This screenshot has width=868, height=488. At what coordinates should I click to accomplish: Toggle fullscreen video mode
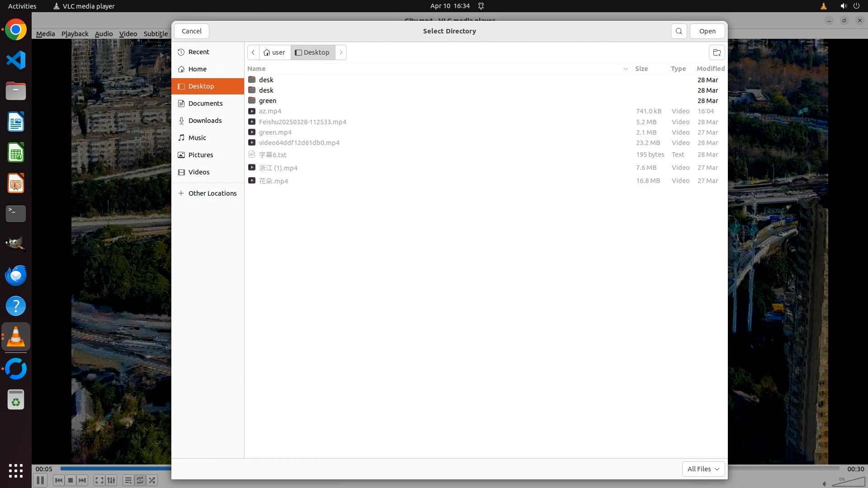tap(99, 480)
